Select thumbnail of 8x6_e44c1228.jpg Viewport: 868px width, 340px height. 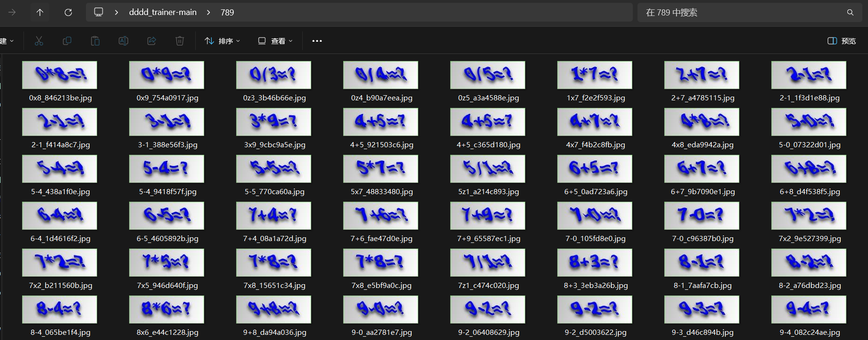point(167,310)
